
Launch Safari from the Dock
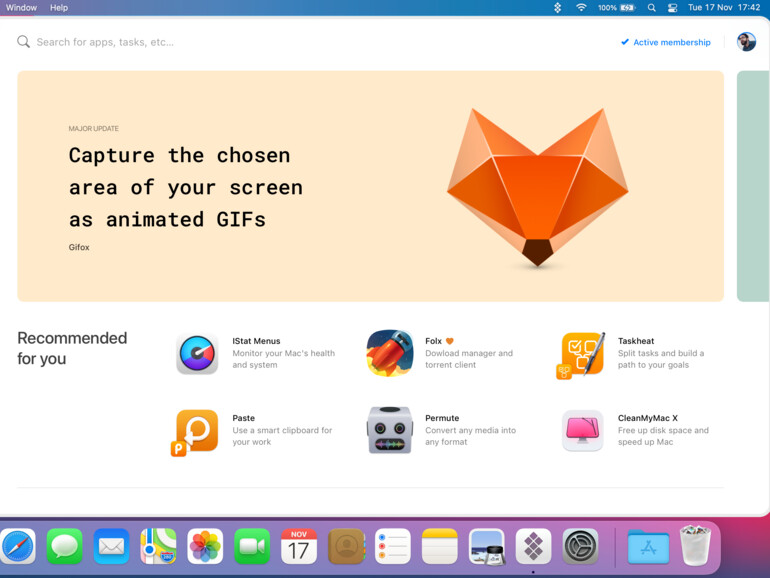(18, 546)
